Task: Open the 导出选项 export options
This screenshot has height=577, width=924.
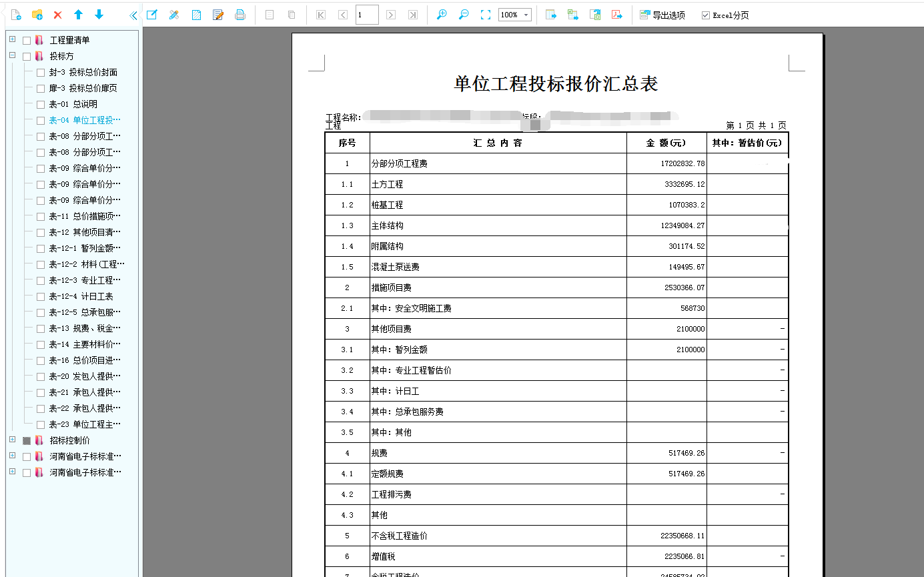Action: coord(662,15)
